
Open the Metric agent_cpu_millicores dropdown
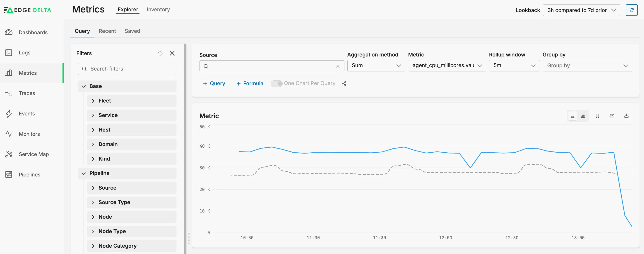(447, 66)
